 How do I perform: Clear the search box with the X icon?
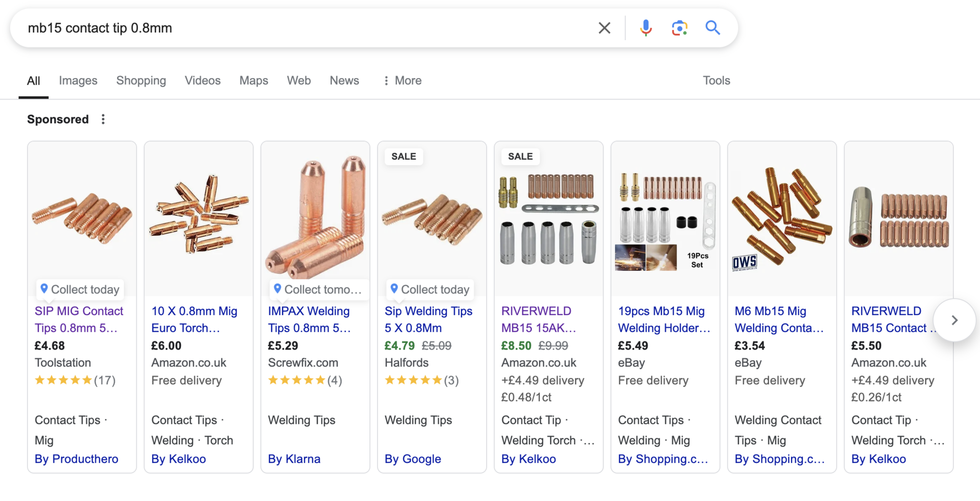click(605, 28)
